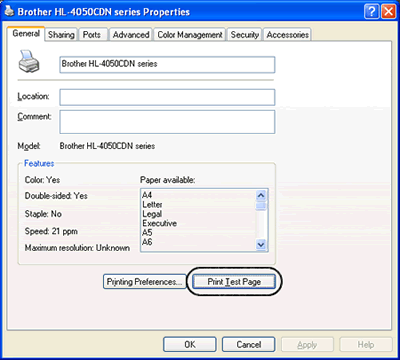Screen dimensions: 400x360
Task: Click into the Location field
Action: [x=167, y=97]
